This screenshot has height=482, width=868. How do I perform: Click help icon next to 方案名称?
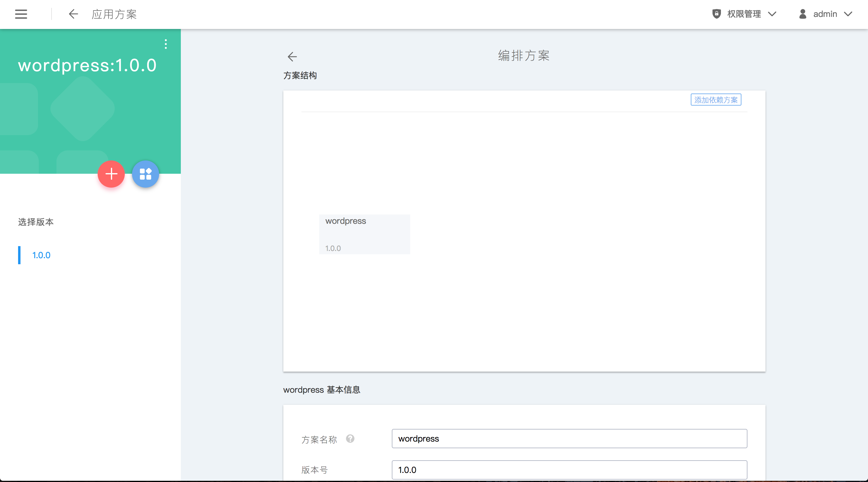click(x=350, y=439)
